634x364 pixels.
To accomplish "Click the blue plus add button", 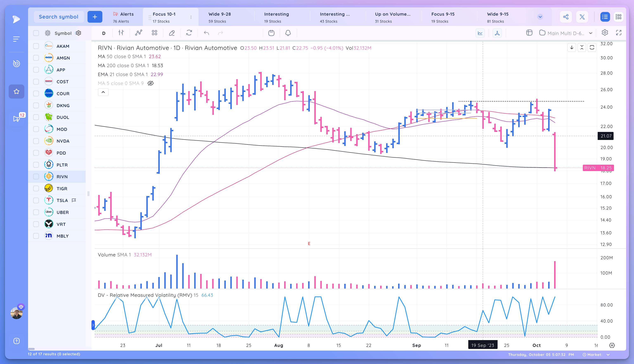I will point(95,17).
